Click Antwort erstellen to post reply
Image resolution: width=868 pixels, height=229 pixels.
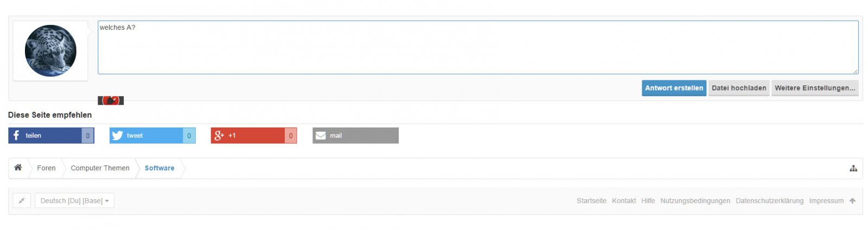click(x=674, y=88)
